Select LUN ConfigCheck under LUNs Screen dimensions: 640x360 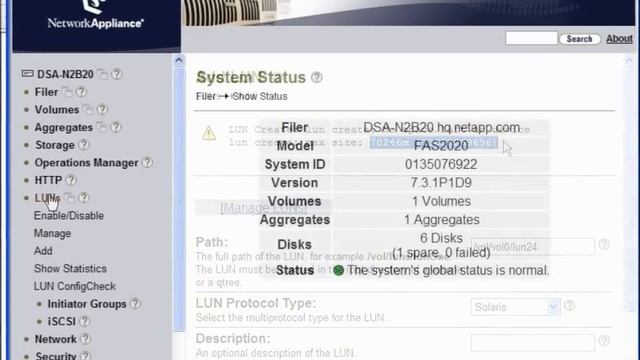point(75,286)
